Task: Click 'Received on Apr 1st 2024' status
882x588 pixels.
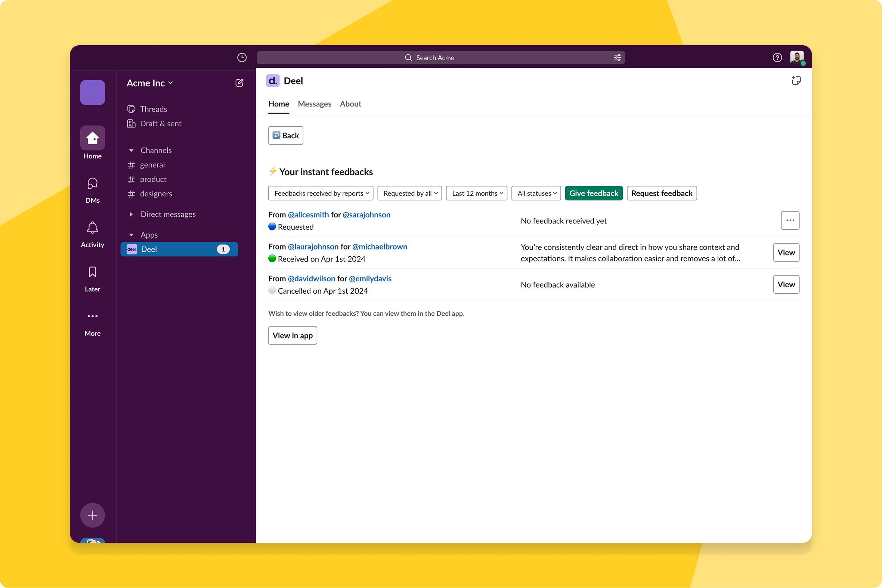Action: 321,259
